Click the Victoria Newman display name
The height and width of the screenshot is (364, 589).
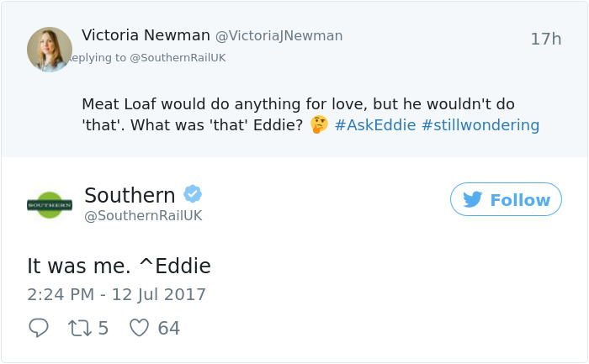pyautogui.click(x=146, y=35)
